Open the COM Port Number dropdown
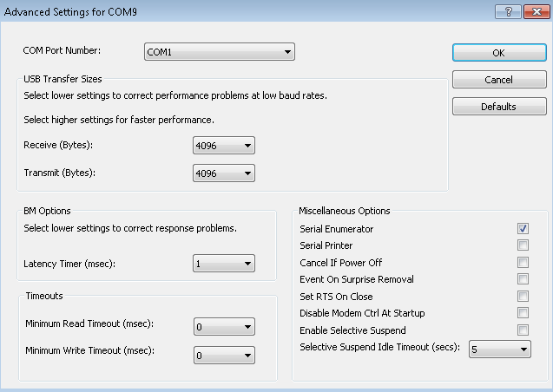 pos(220,52)
